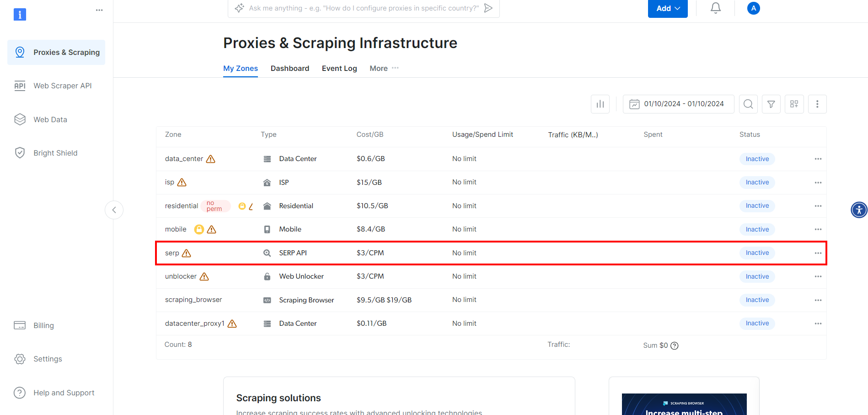Viewport: 868px width, 415px height.
Task: Switch to the Dashboard tab
Action: [x=290, y=68]
